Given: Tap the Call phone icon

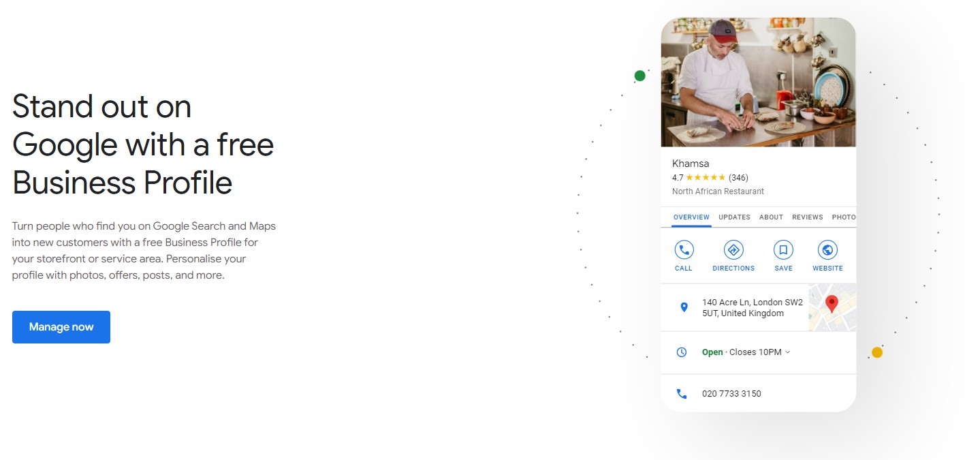Looking at the screenshot, I should point(684,250).
